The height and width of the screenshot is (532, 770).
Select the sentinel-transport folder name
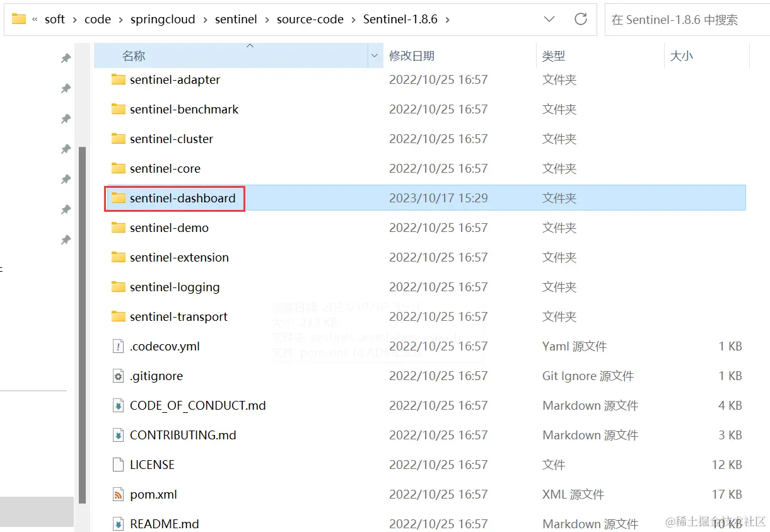tap(178, 316)
